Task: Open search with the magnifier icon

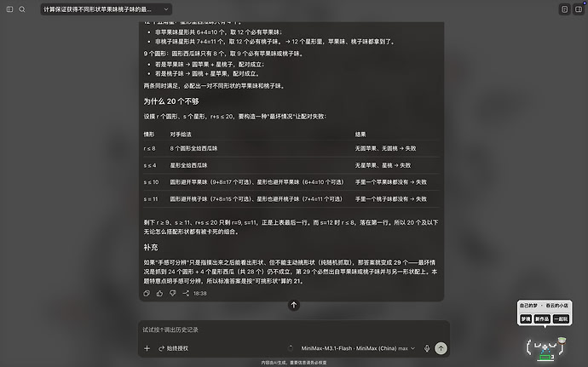Action: click(22, 9)
